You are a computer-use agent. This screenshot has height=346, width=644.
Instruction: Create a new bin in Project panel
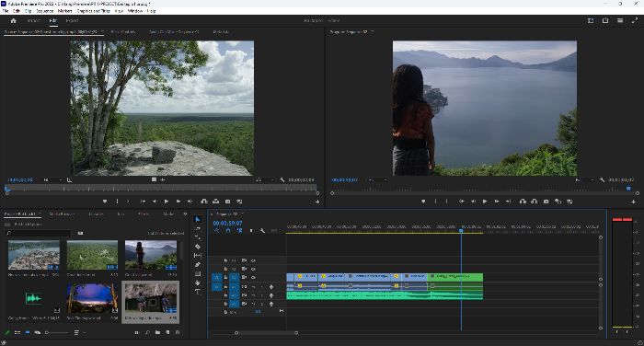157,332
